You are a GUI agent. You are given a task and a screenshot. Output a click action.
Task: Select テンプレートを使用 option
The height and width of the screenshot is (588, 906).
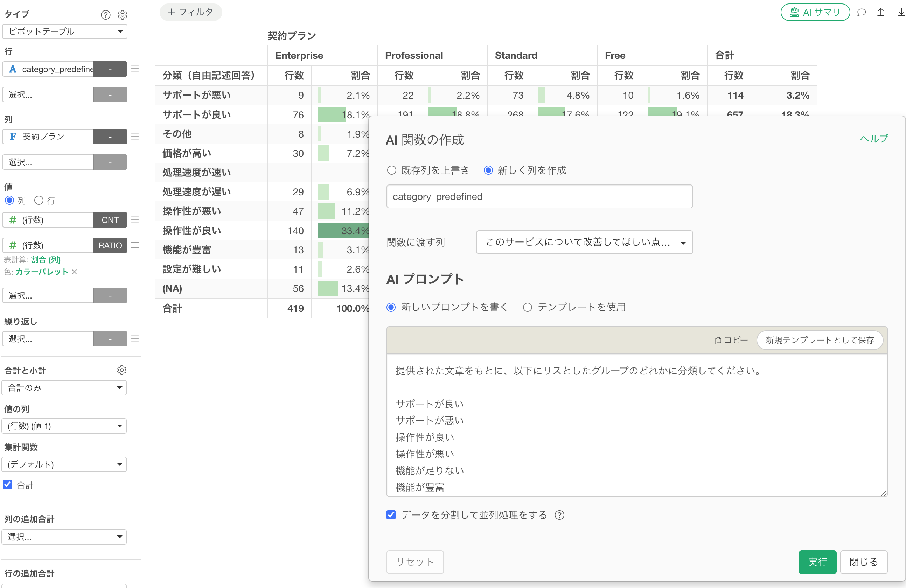pos(527,307)
